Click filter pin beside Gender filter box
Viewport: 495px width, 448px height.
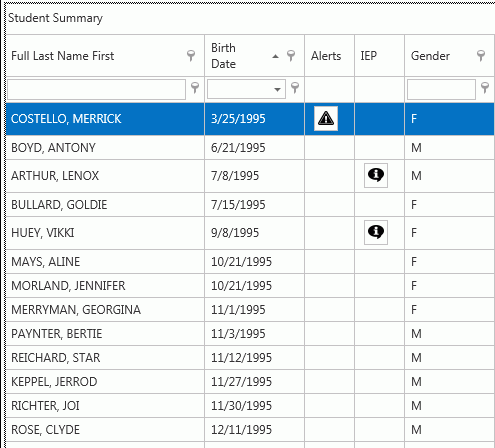485,88
